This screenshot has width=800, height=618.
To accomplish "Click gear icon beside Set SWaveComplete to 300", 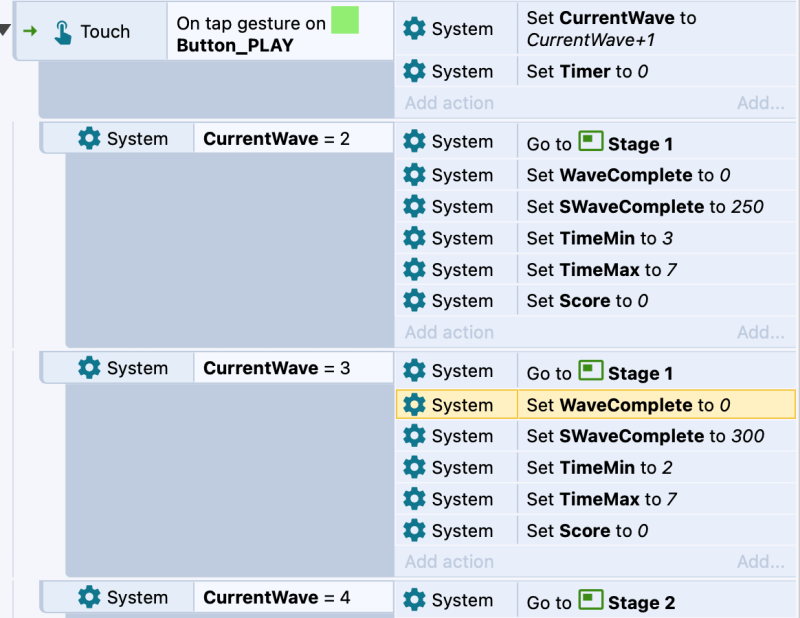I will pos(414,436).
